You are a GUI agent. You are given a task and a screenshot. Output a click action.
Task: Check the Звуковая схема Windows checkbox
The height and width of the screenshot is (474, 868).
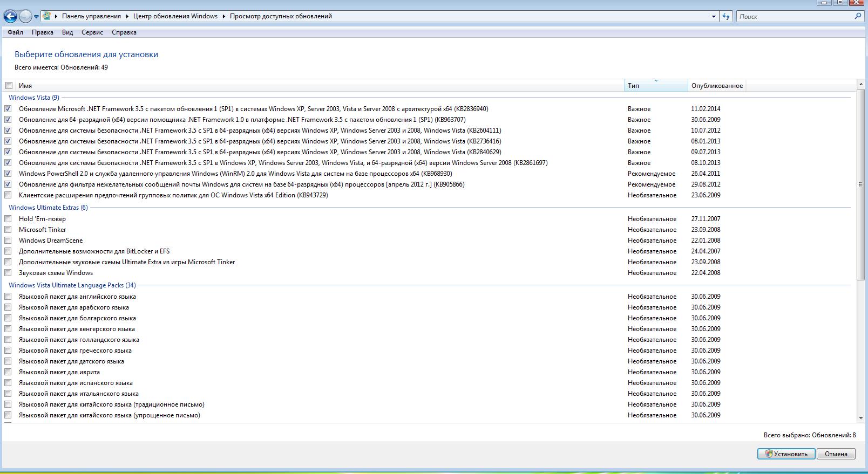(8, 273)
